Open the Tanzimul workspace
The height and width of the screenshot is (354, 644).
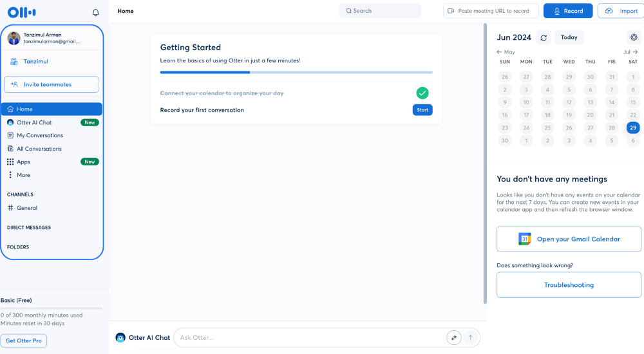pos(35,61)
